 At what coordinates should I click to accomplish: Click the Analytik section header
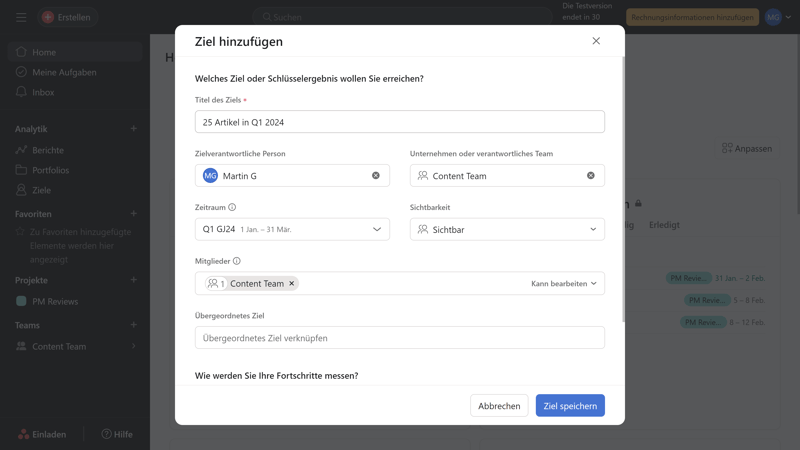click(x=31, y=129)
